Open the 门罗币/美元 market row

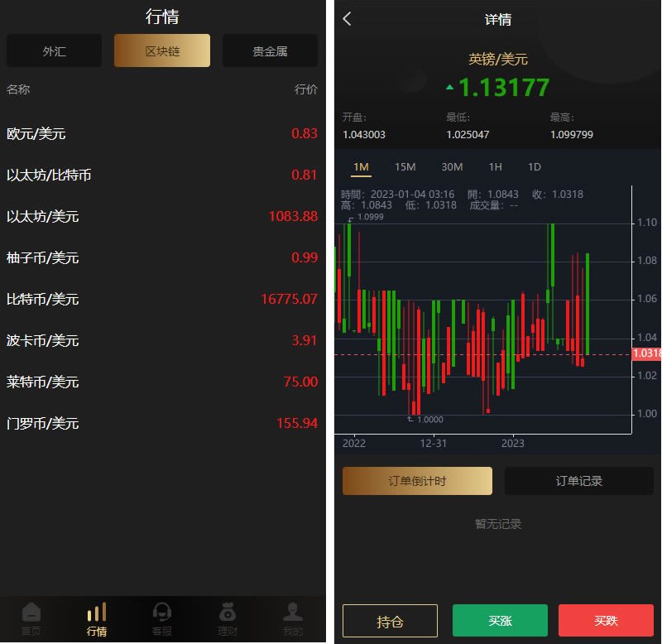162,424
